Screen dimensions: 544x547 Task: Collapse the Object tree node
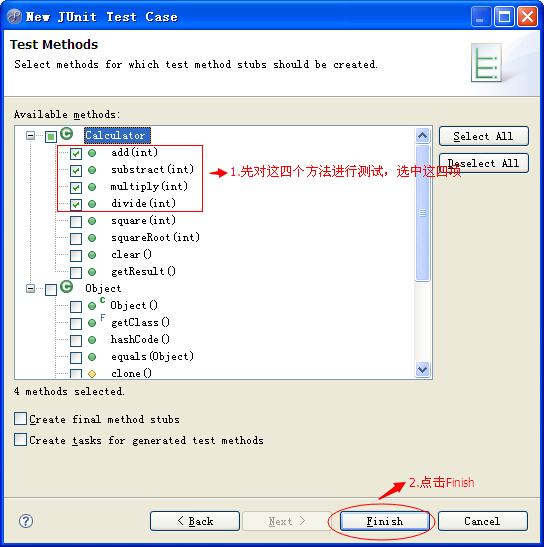[x=31, y=289]
